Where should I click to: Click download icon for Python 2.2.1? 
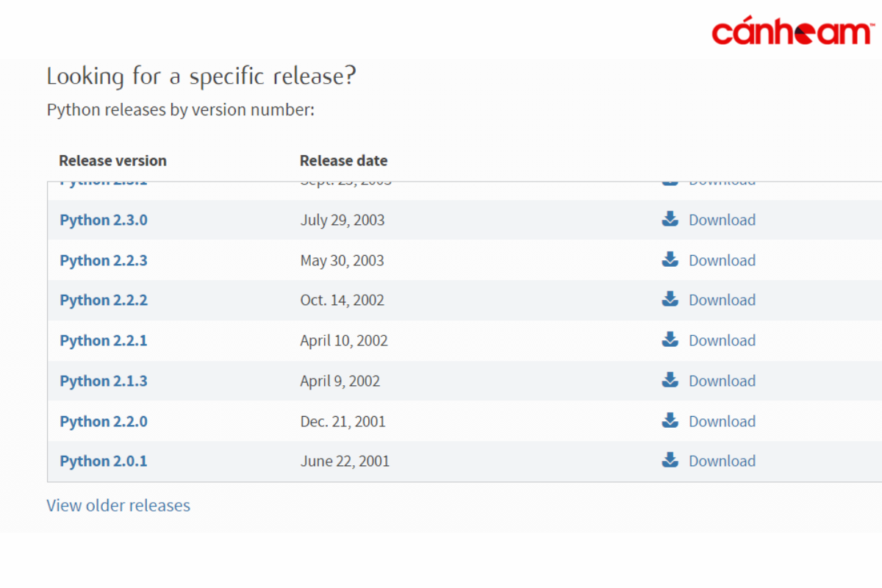[x=670, y=340]
